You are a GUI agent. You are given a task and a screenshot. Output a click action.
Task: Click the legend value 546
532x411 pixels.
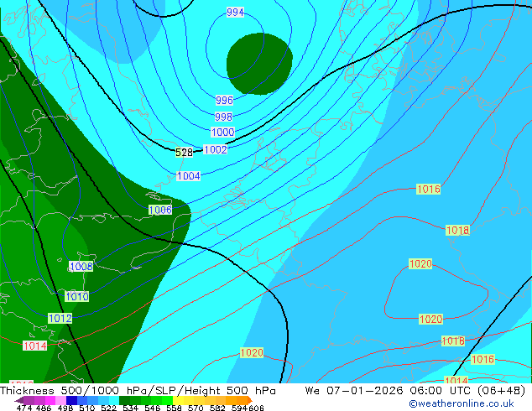[x=153, y=408]
